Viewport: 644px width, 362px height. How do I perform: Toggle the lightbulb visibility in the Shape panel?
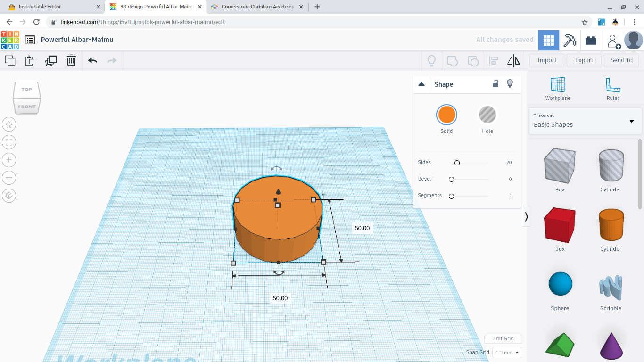point(510,83)
